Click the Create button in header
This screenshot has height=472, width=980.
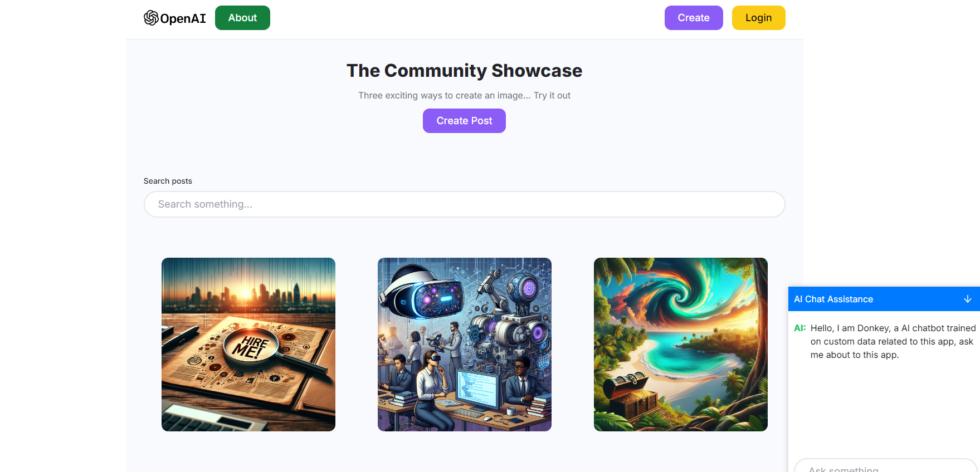tap(694, 18)
